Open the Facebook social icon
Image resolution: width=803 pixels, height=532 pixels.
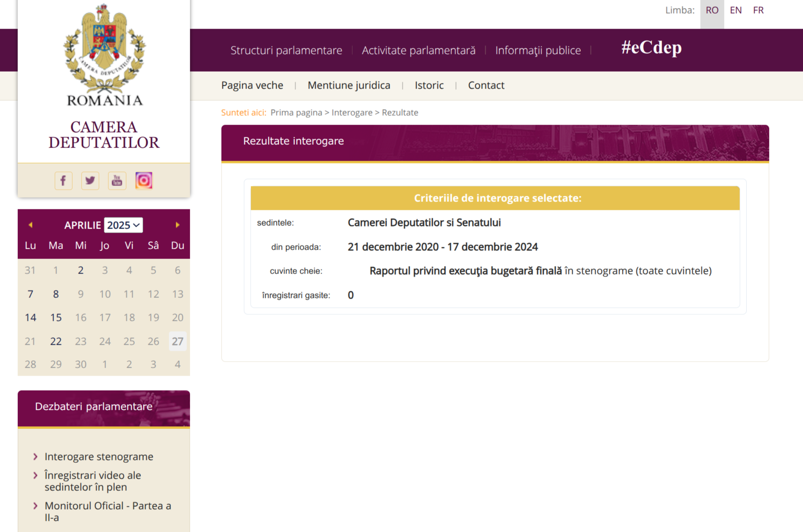[x=63, y=180]
